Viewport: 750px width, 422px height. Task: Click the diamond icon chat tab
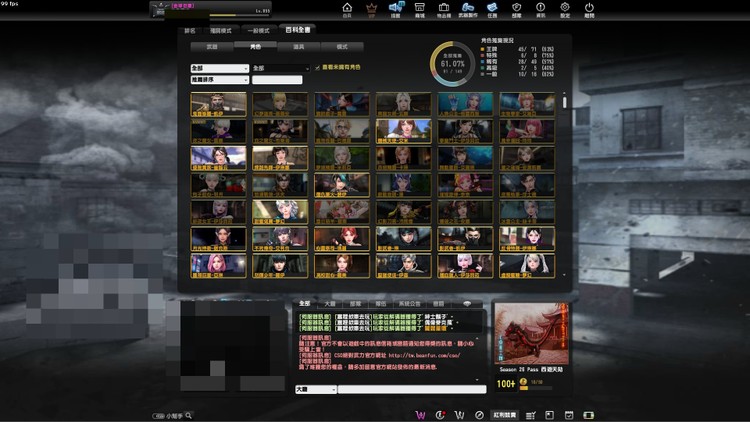point(467,304)
